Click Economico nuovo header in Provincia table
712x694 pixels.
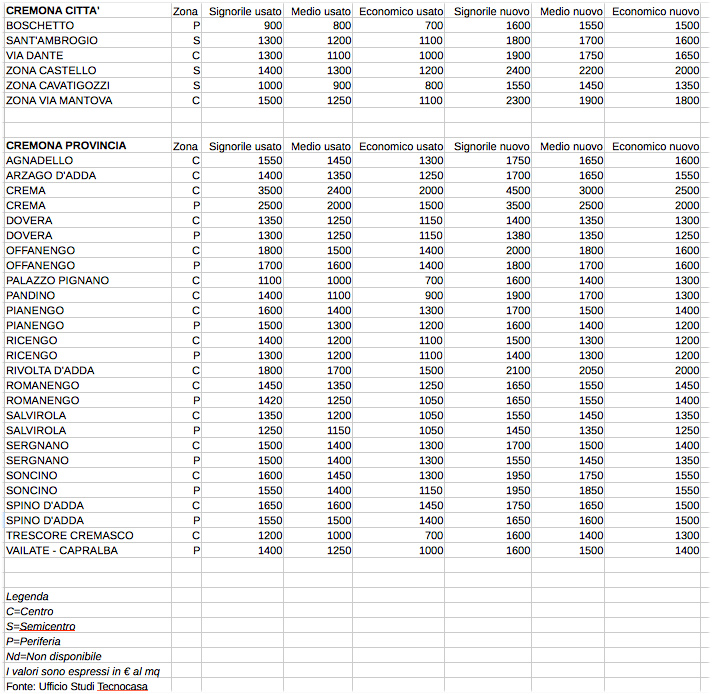(x=656, y=146)
